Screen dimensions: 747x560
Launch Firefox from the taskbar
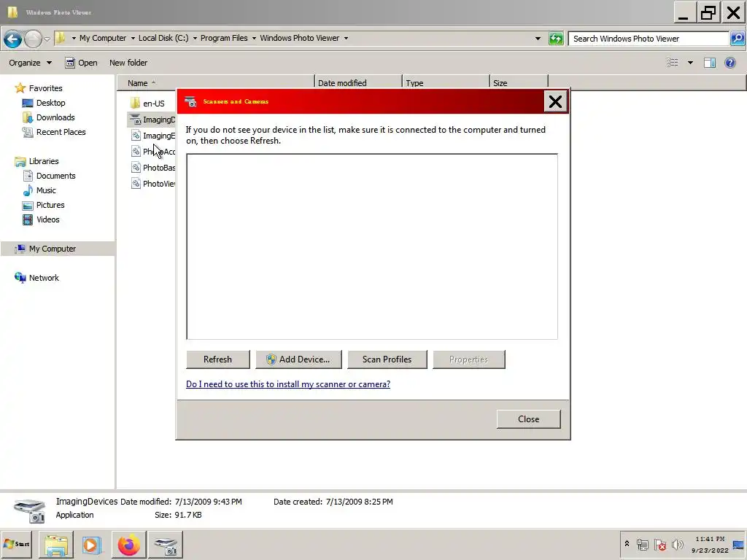(128, 545)
